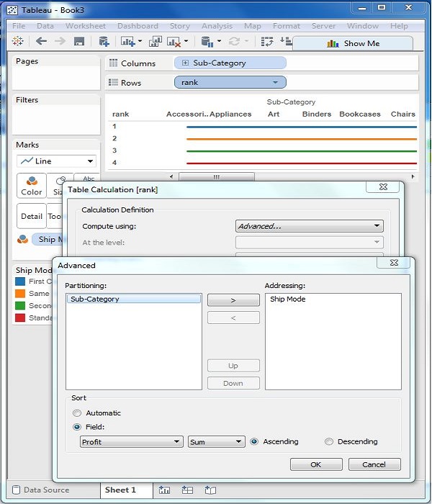The width and height of the screenshot is (432, 504).
Task: Click the New Dashboard icon at bottom
Action: [x=187, y=490]
